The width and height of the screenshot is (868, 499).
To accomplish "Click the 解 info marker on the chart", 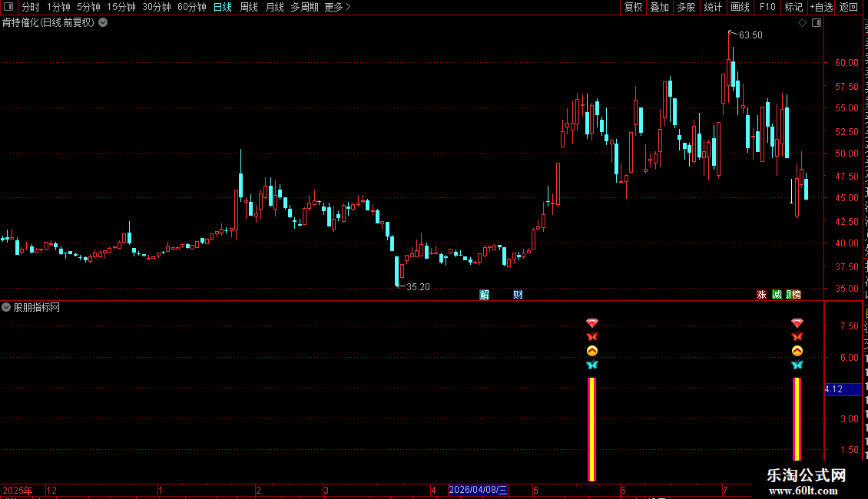I will (485, 294).
